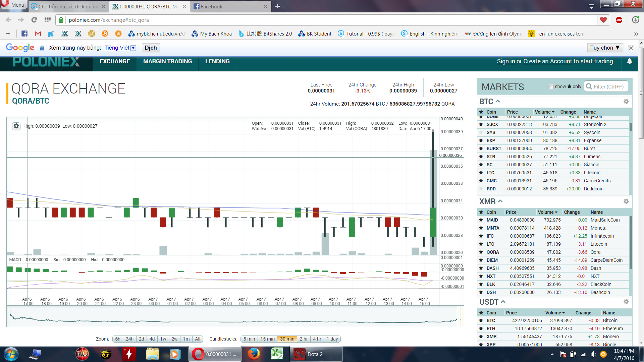The height and width of the screenshot is (362, 644).
Task: Click the chart range overview slider
Action: (x=235, y=317)
